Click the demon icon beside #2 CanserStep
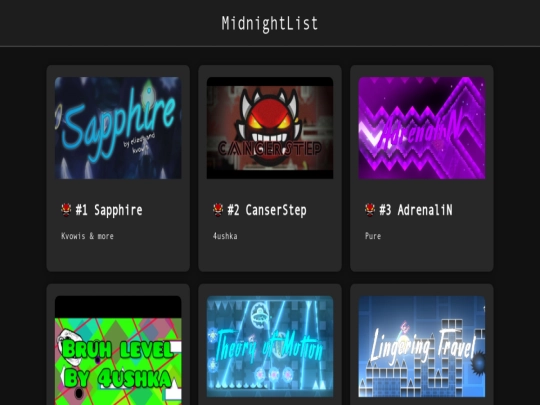 click(x=218, y=209)
